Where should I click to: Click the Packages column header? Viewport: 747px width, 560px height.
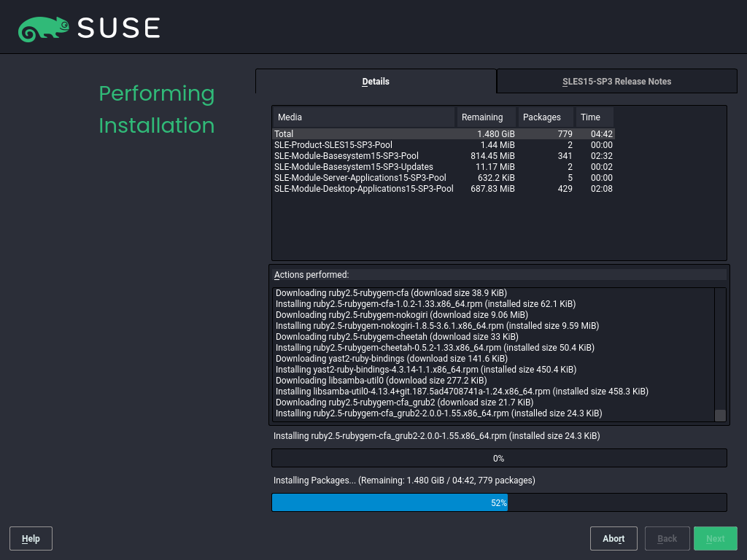(x=545, y=117)
